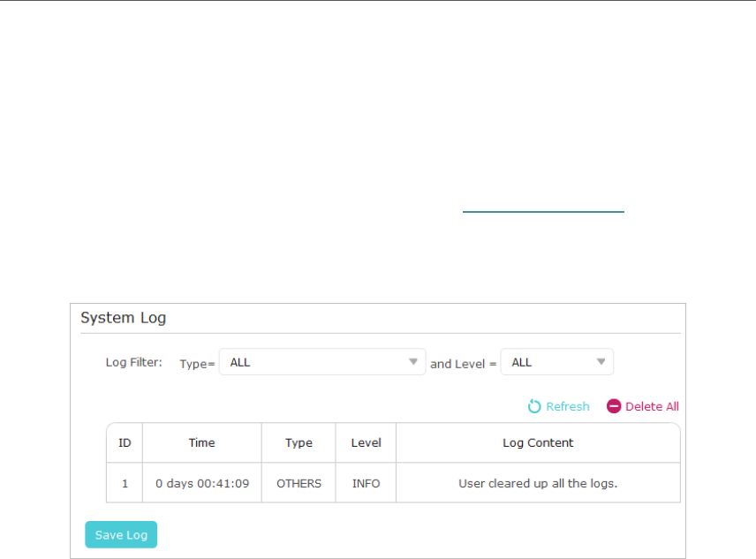Viewport: 756px width, 559px height.
Task: Click the Refresh link text
Action: (568, 407)
